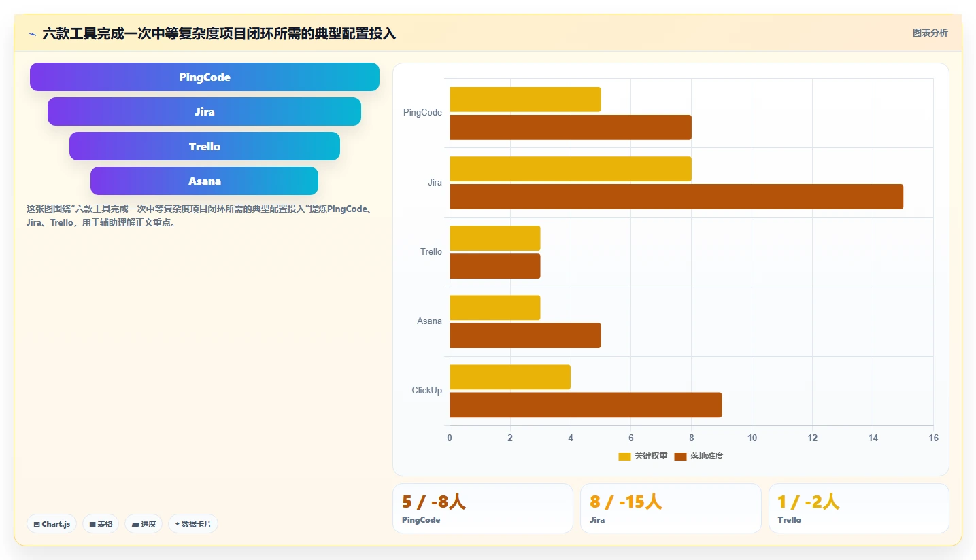Toggle 关键权重 legend entry

643,456
